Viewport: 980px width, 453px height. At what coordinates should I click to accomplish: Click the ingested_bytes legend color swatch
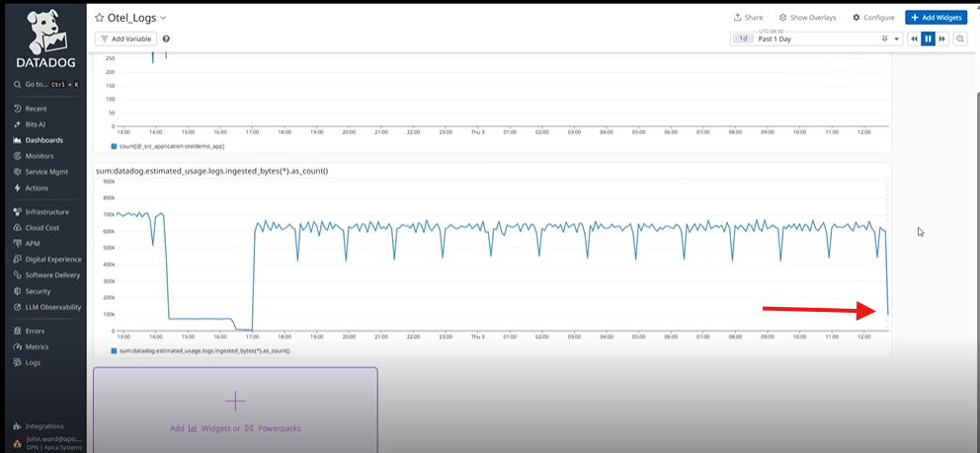point(114,350)
